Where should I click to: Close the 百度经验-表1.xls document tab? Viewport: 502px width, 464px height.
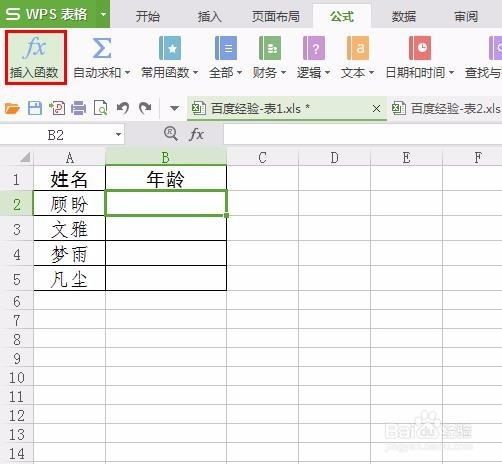point(376,108)
